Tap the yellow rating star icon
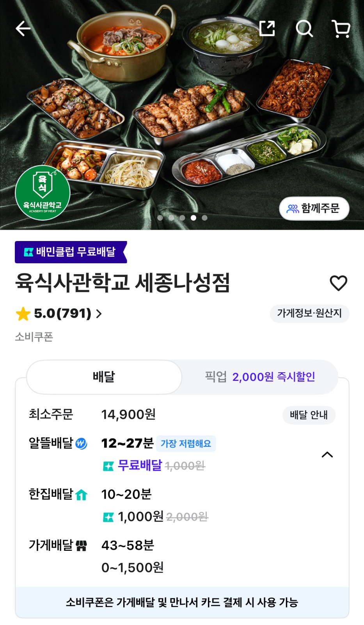The image size is (364, 625). coord(23,314)
